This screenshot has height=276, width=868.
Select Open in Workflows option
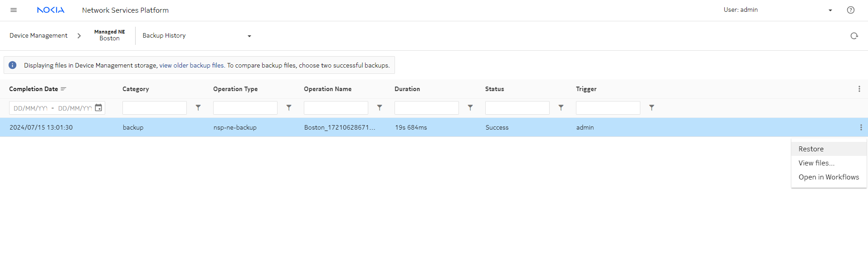pos(829,177)
